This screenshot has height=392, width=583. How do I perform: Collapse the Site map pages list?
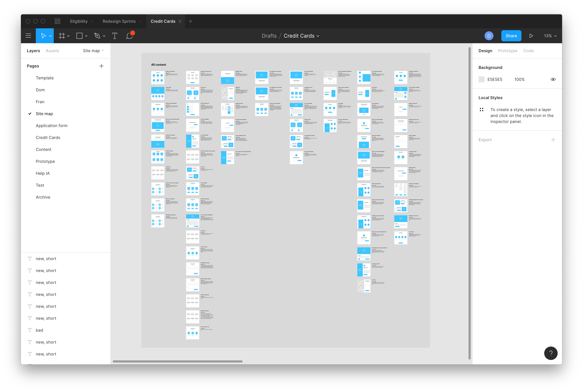pyautogui.click(x=94, y=51)
